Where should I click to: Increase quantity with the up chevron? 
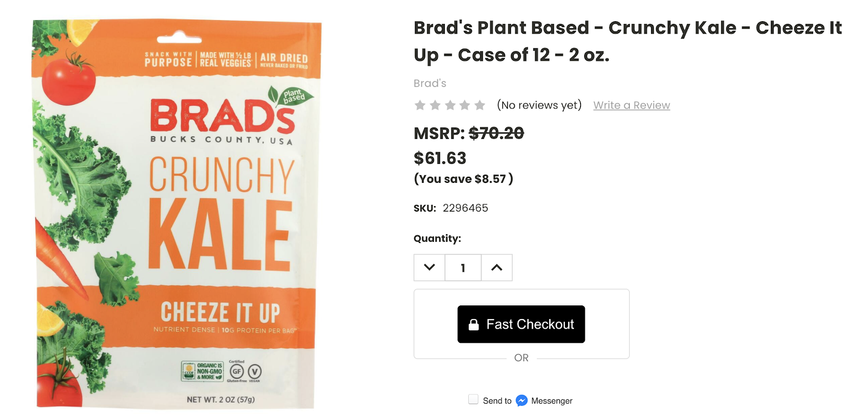pos(496,267)
